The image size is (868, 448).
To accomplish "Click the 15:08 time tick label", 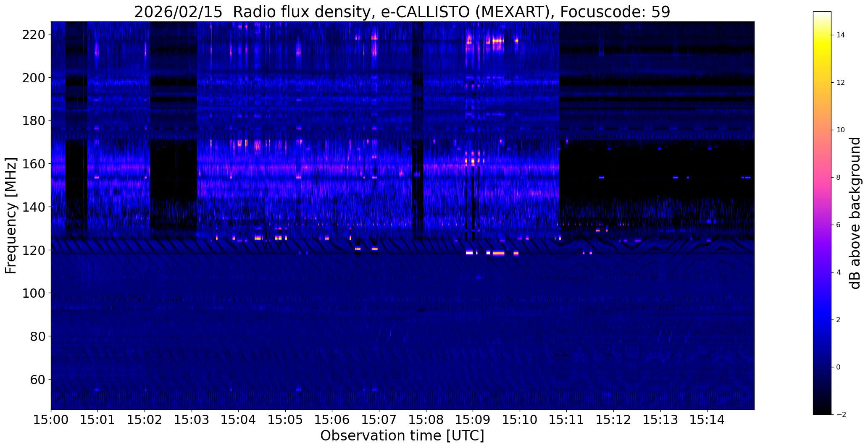I will 426,419.
